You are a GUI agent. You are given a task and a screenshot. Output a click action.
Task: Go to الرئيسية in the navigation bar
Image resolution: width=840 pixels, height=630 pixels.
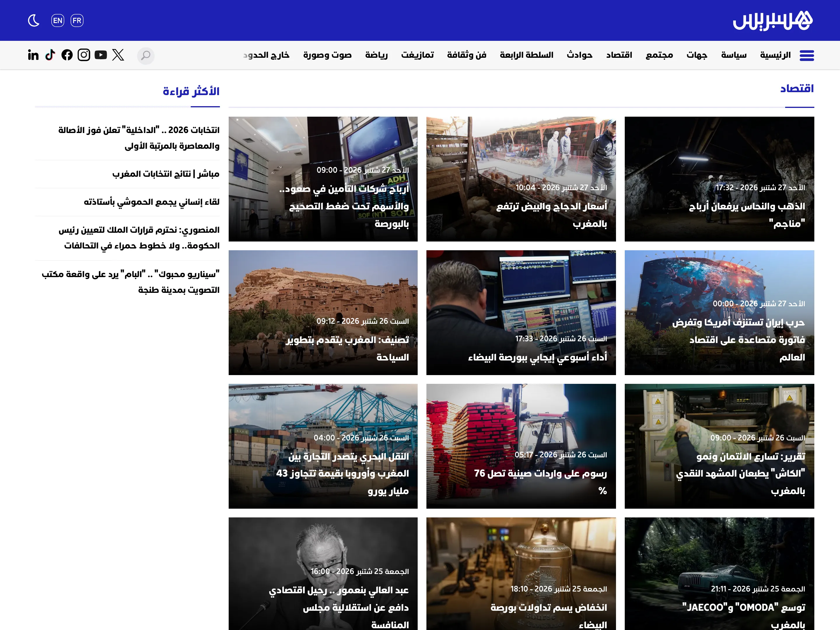776,55
